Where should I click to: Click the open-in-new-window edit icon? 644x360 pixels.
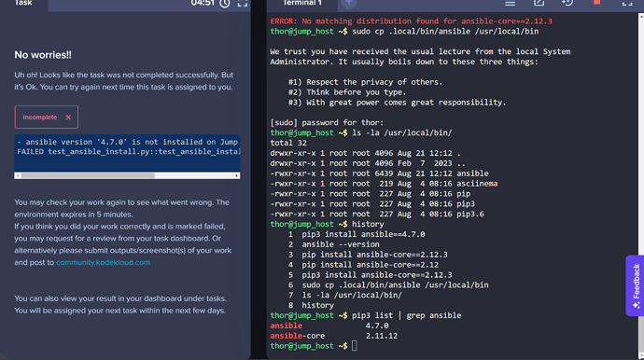pos(539,3)
